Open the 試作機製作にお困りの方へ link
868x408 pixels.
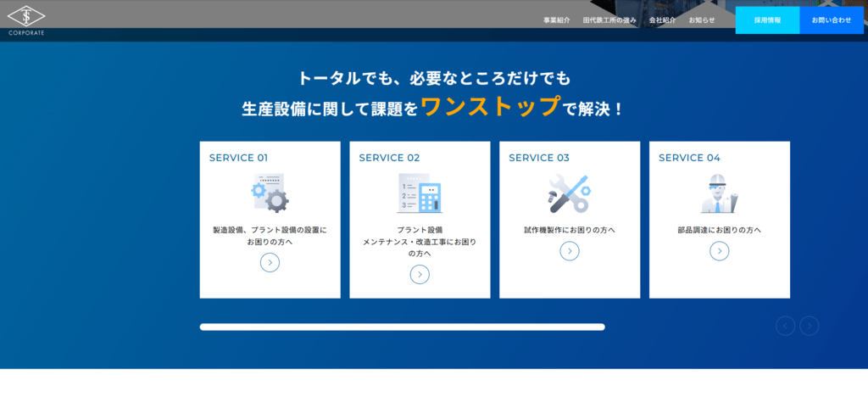[570, 230]
